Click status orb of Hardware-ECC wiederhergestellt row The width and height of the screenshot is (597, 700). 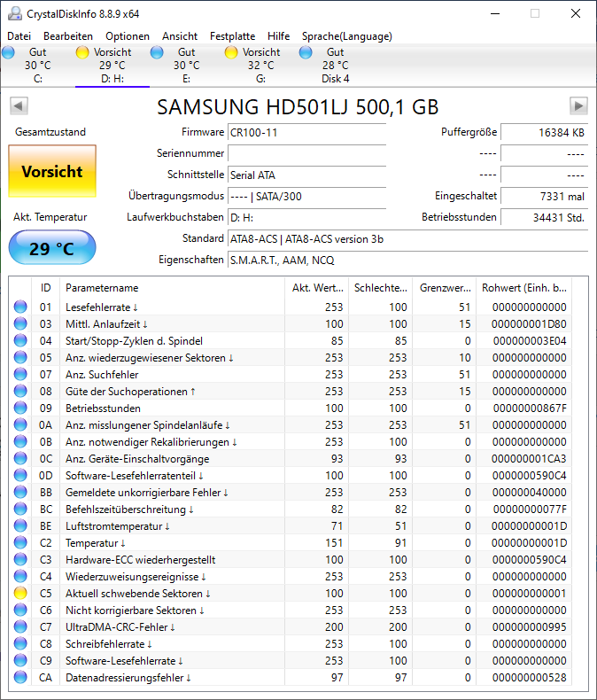tap(20, 559)
